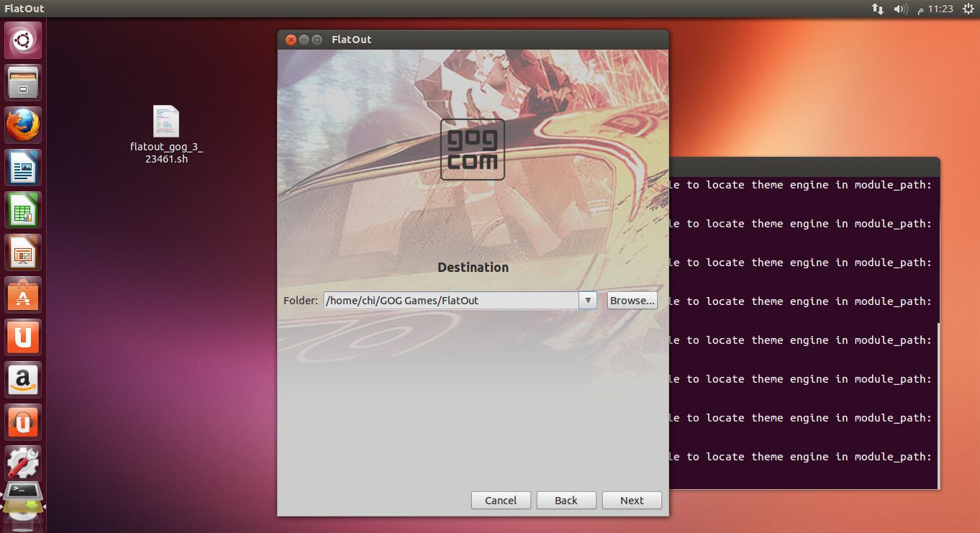
Task: Open the sound volume indicator
Action: click(x=900, y=9)
